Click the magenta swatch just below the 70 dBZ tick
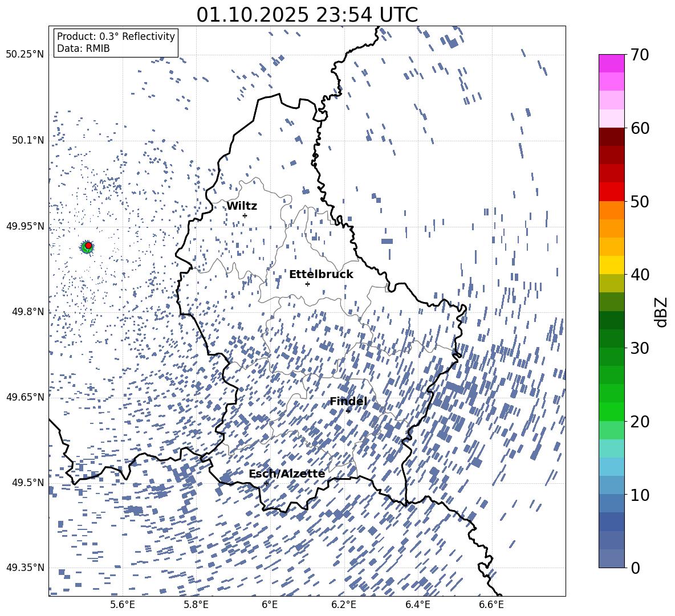This screenshot has height=616, width=675. click(x=611, y=64)
